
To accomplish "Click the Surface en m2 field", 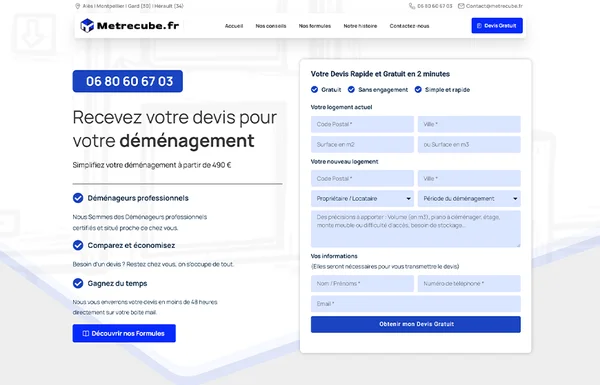I will click(x=362, y=145).
